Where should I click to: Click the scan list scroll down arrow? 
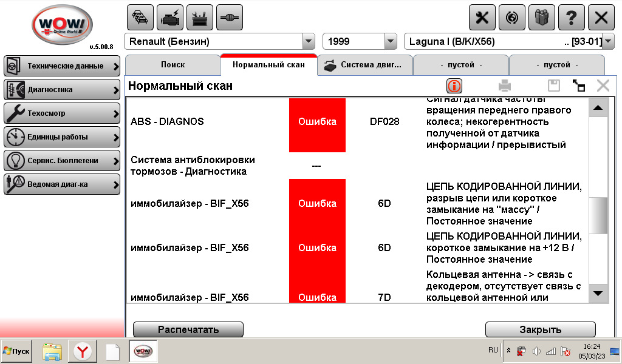(598, 294)
